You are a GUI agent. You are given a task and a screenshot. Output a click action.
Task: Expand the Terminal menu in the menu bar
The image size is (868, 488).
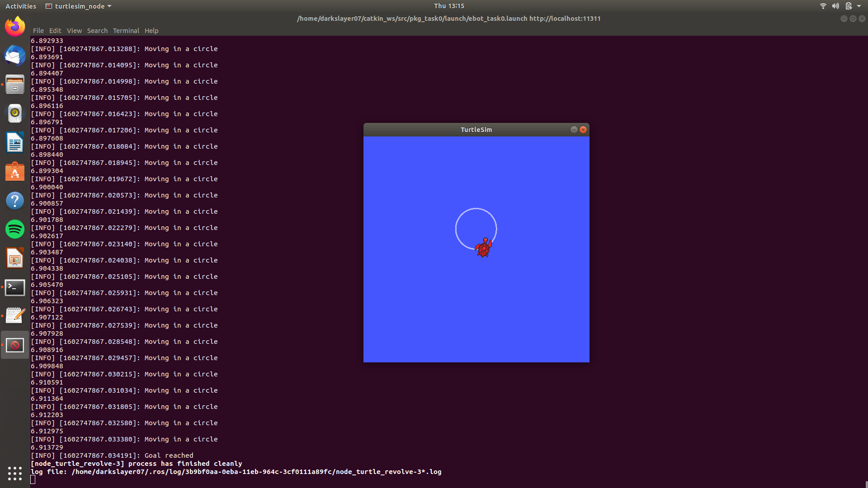(x=126, y=30)
